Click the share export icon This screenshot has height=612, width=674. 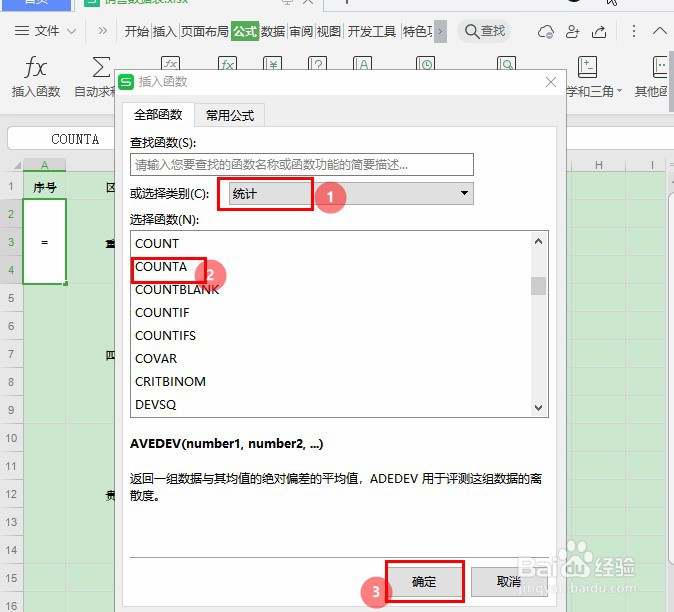pos(599,31)
